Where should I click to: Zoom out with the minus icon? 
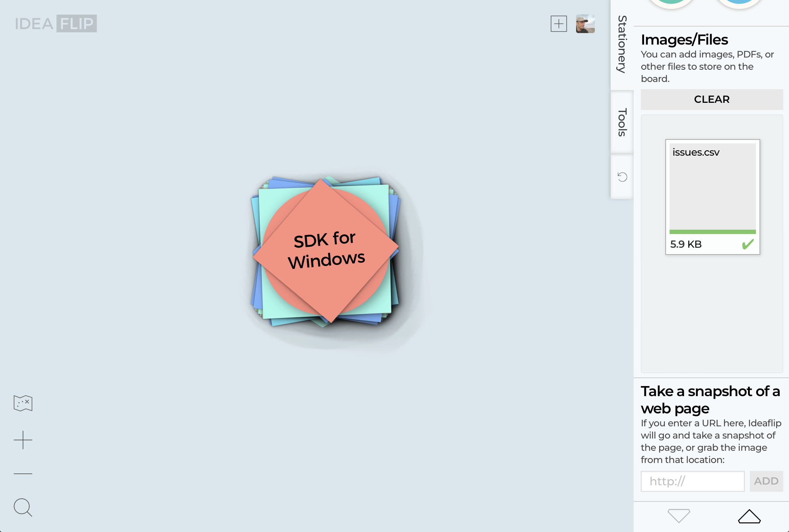point(23,473)
